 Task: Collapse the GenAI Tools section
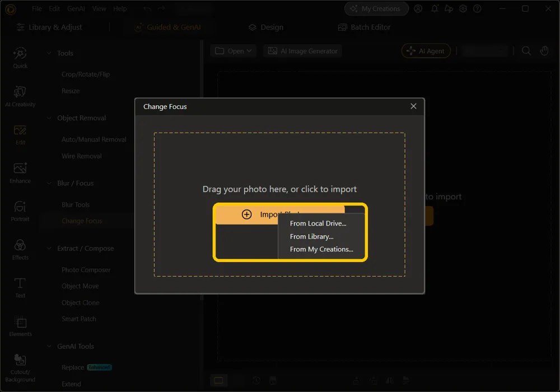[x=49, y=346]
